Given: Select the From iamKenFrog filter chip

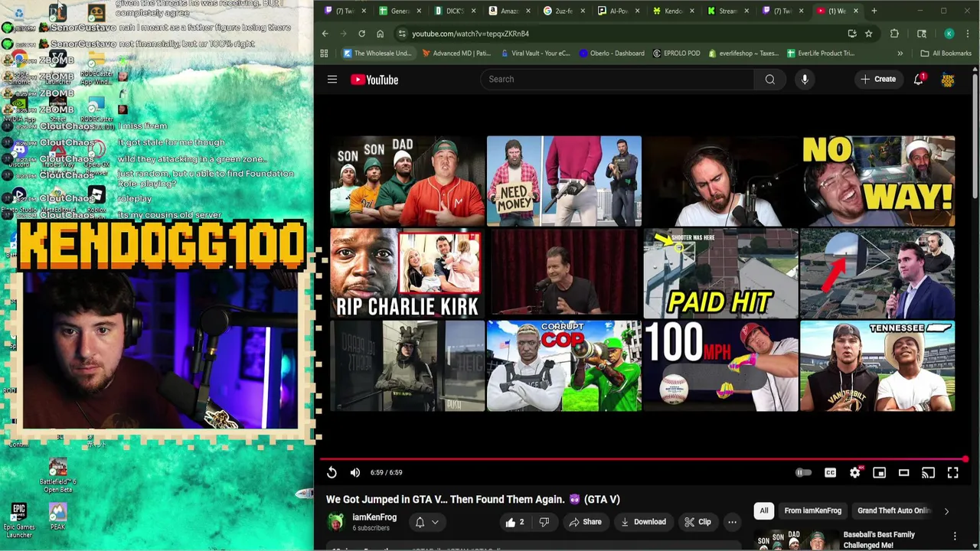Looking at the screenshot, I should (812, 510).
